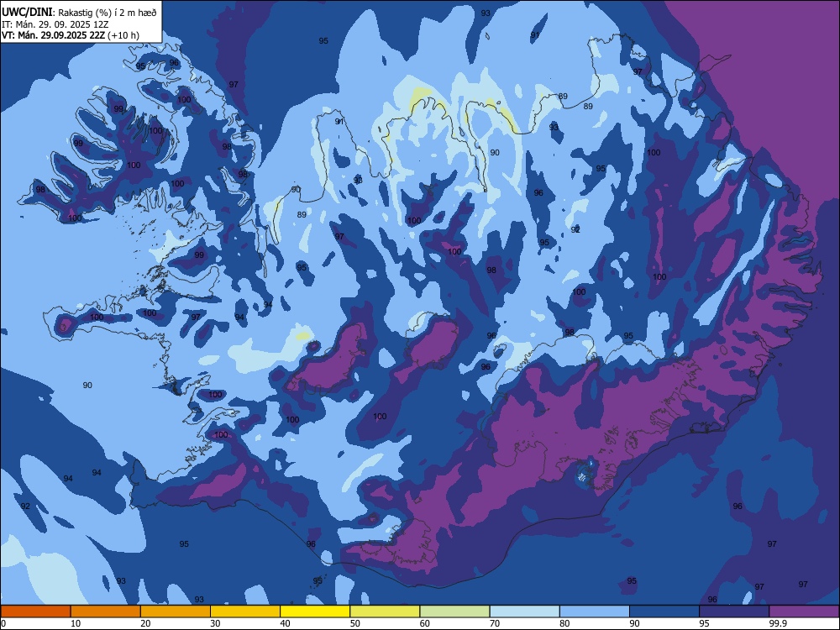Click the 30–40% golden yellow legend swatch

point(245,612)
